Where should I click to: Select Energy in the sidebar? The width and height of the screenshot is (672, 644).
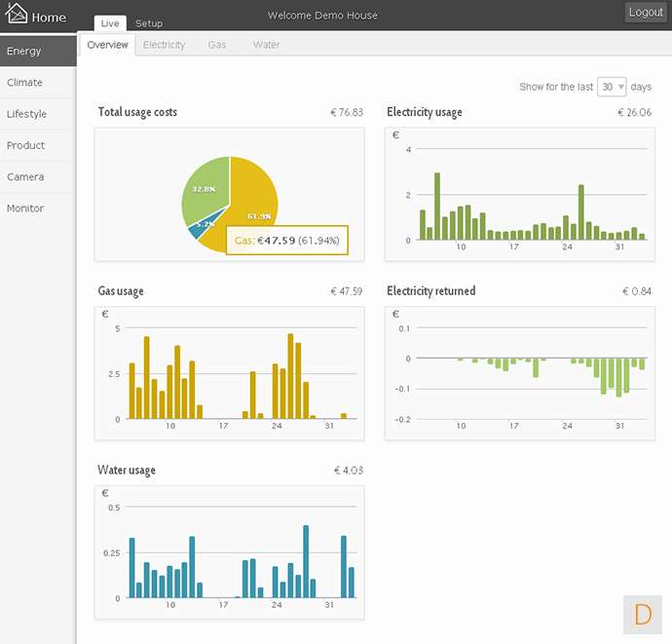[24, 51]
